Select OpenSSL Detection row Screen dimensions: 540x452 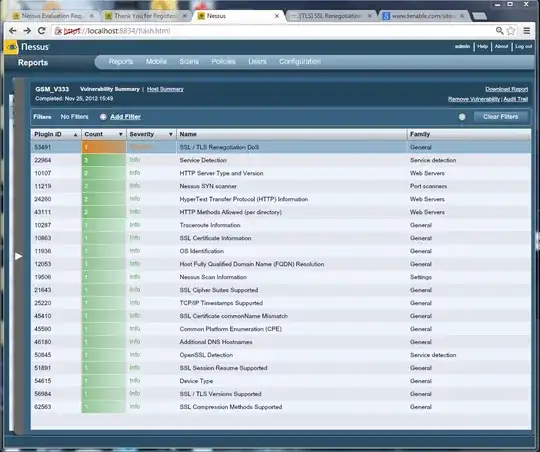pos(281,355)
